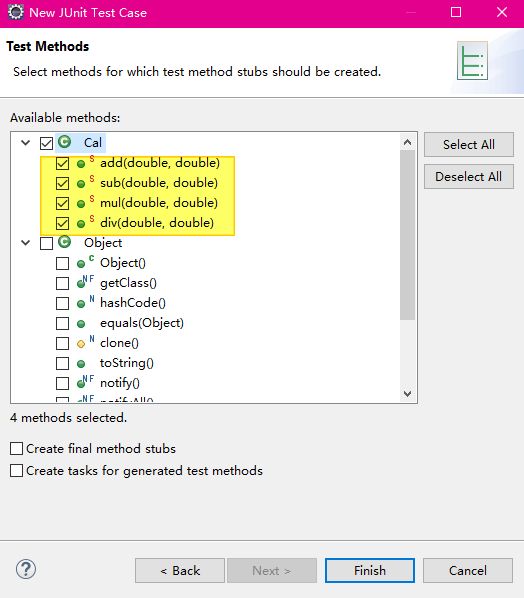The height and width of the screenshot is (598, 524).
Task: Check the Object class checkbox
Action: 47,243
